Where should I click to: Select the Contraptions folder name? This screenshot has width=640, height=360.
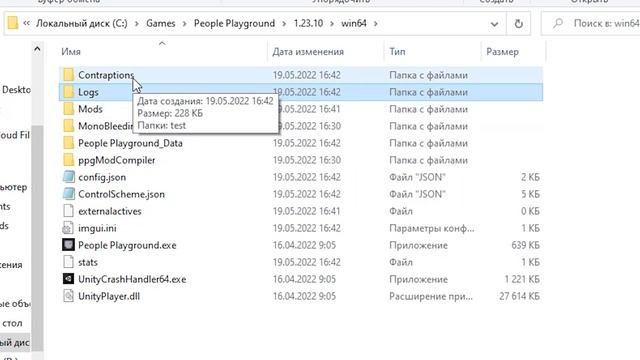pos(106,75)
